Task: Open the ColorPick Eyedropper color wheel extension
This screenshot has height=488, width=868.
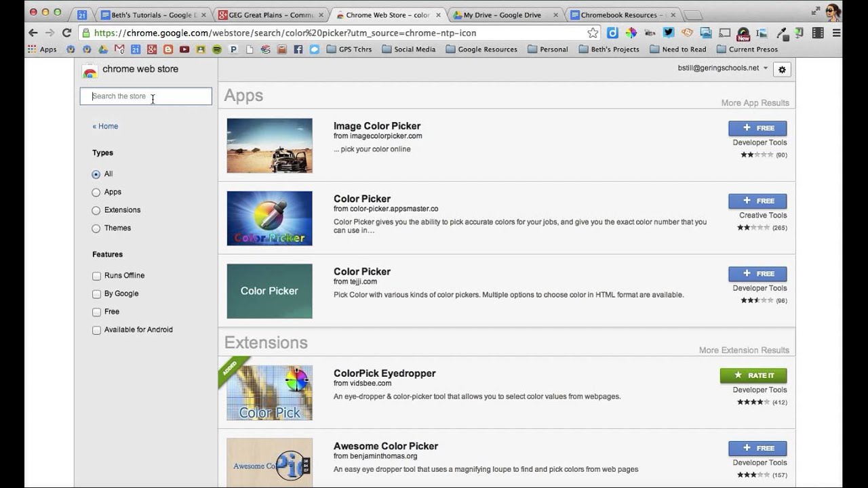Action: coord(631,33)
